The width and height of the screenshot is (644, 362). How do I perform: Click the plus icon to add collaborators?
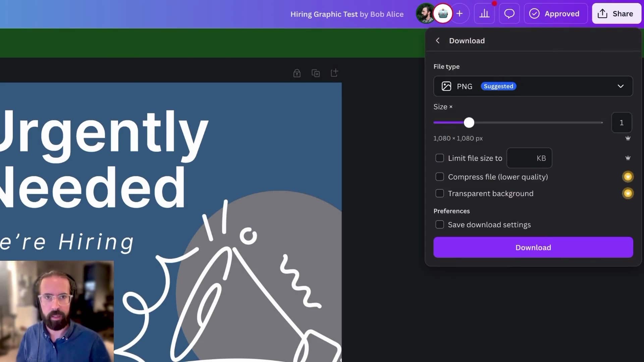tap(460, 14)
